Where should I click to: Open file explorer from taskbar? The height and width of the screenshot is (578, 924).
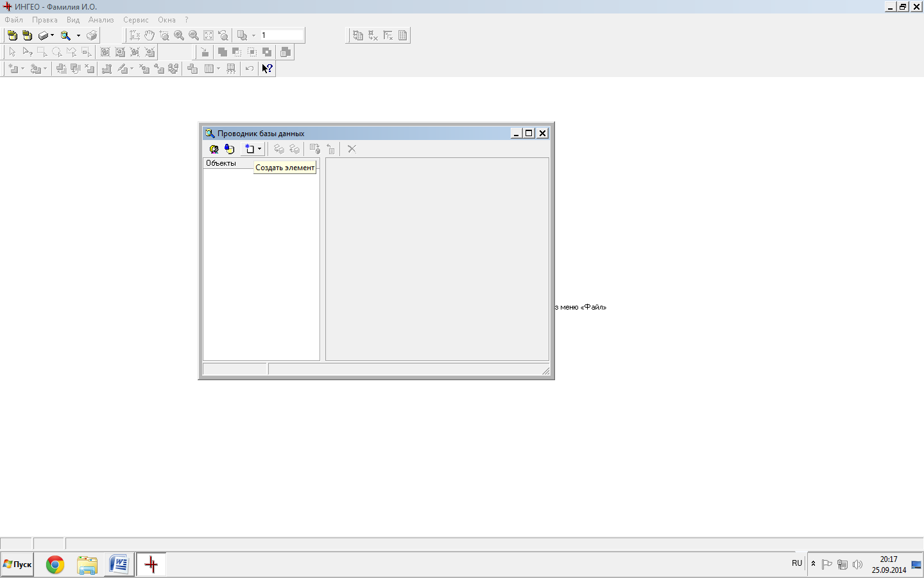(x=87, y=565)
